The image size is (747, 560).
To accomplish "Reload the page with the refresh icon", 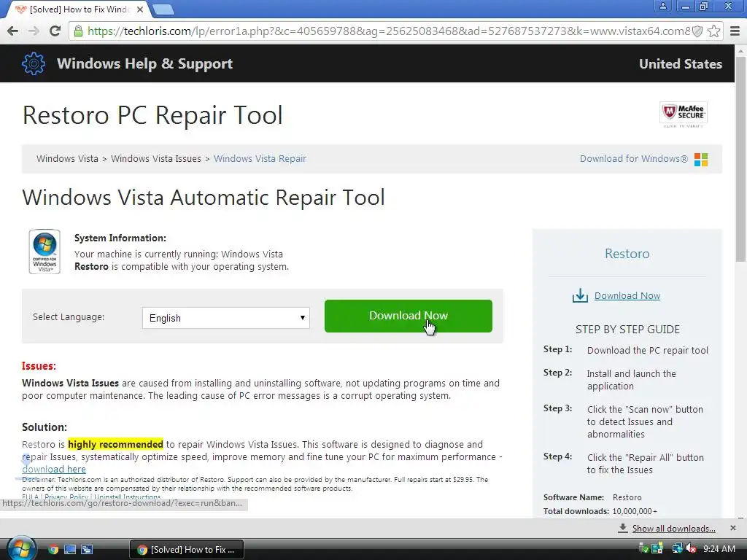I will [x=55, y=31].
